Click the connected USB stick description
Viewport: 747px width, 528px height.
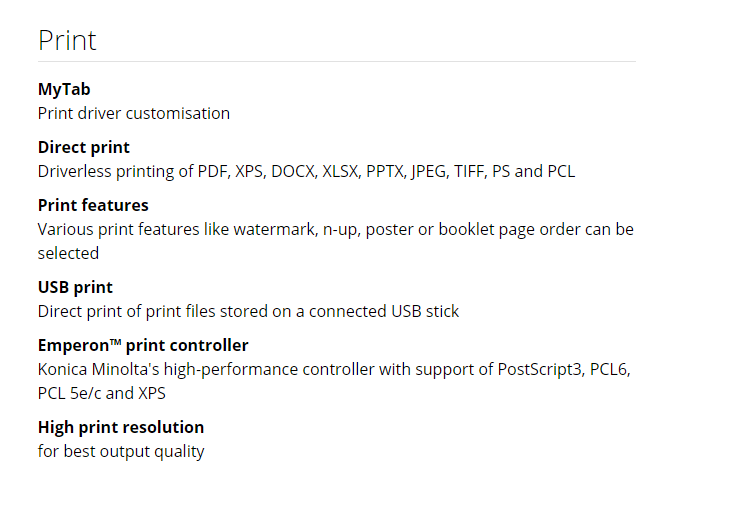[248, 312]
